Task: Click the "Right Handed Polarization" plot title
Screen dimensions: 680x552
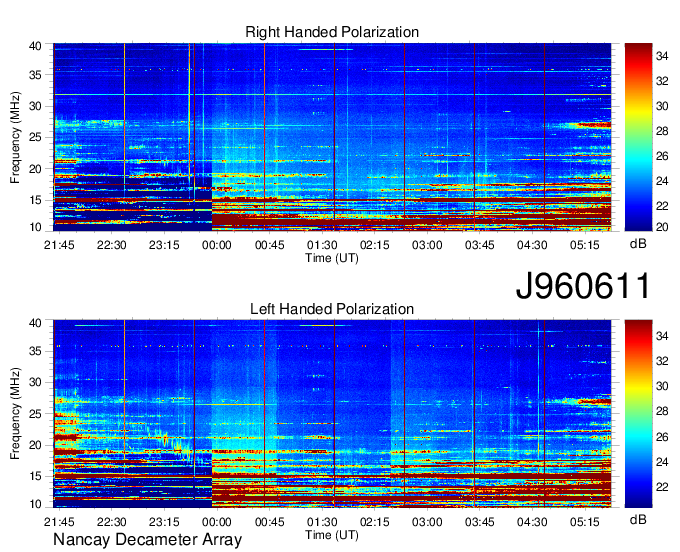Action: (x=332, y=32)
